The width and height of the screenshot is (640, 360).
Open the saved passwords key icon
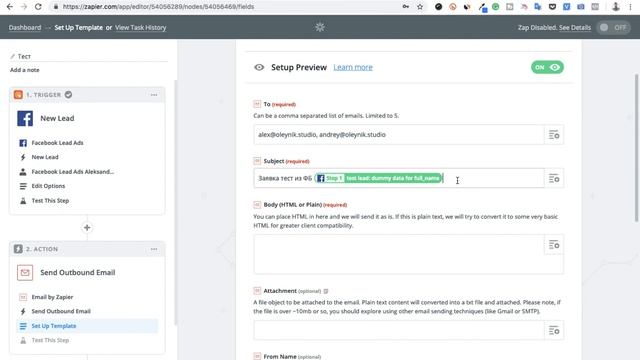405,7
